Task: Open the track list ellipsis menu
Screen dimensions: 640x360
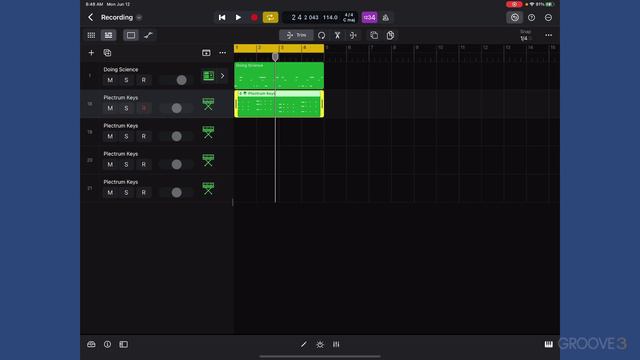Action: tap(222, 53)
